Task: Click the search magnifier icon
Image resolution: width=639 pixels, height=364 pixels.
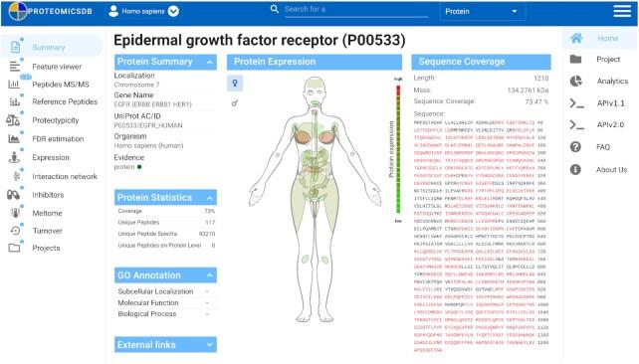Action: [x=275, y=9]
